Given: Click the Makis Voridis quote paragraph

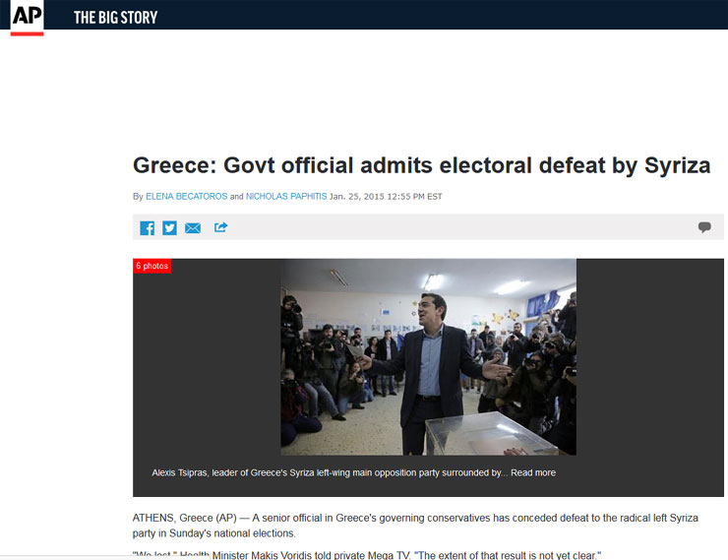Looking at the screenshot, I should tap(367, 555).
